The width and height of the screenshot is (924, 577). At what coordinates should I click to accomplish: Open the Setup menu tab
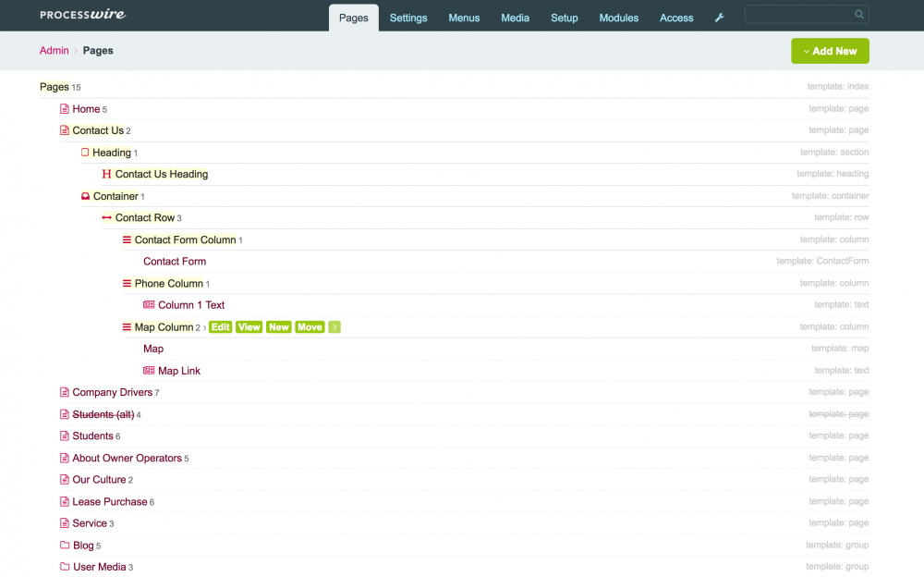click(564, 18)
